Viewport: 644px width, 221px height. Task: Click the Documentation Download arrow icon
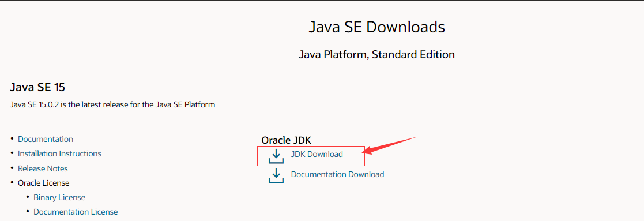coord(276,176)
